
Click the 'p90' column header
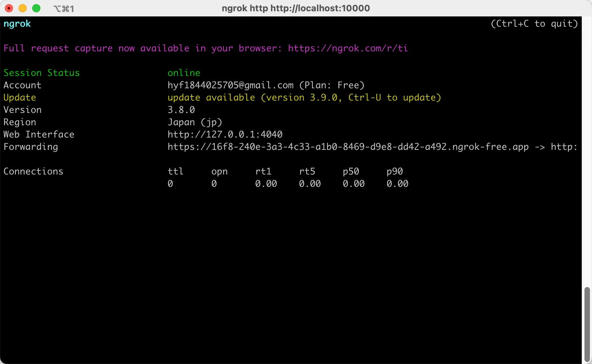pos(395,171)
